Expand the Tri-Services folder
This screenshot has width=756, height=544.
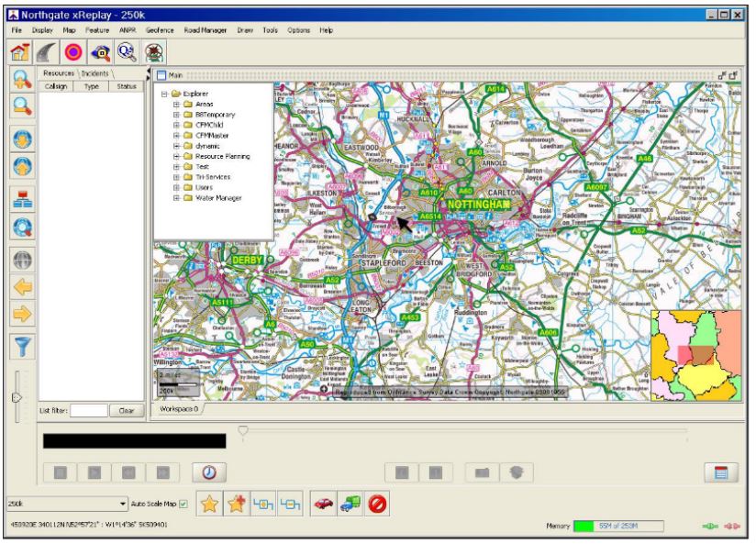pyautogui.click(x=176, y=177)
